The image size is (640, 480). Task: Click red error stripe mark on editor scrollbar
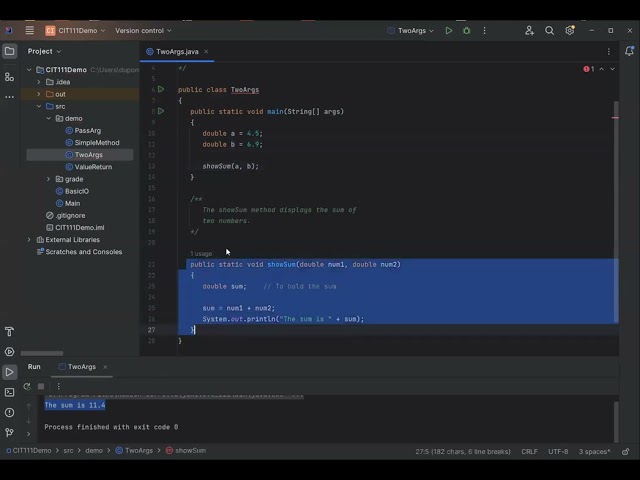(615, 118)
